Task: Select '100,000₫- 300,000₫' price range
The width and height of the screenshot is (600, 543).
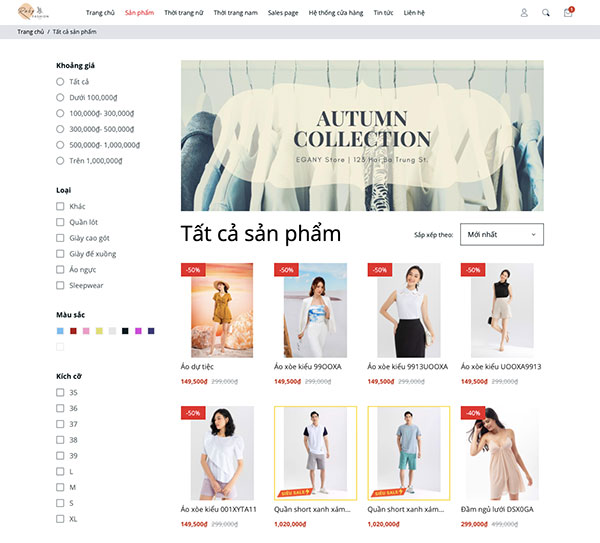Action: point(60,113)
